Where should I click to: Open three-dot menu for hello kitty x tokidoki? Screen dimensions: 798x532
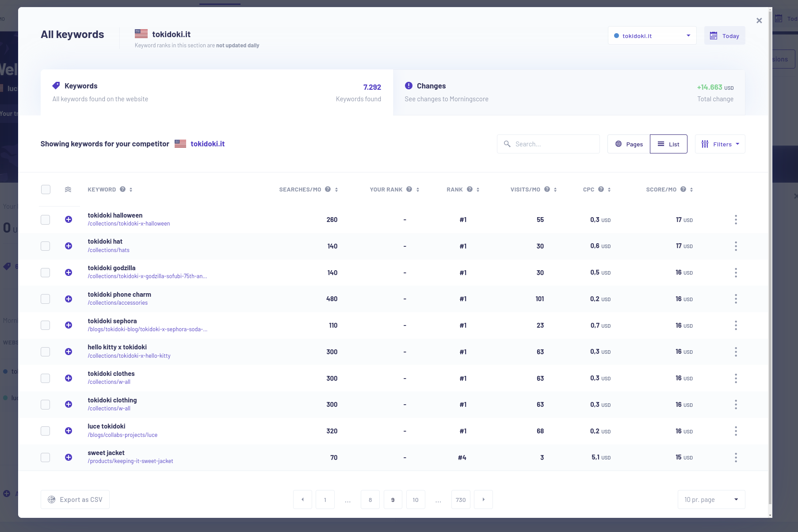click(x=736, y=352)
